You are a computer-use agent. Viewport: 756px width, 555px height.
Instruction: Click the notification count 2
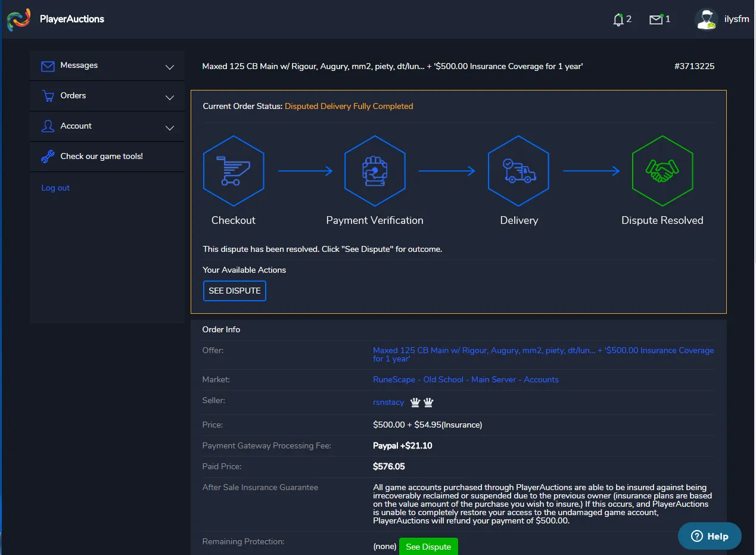(629, 19)
